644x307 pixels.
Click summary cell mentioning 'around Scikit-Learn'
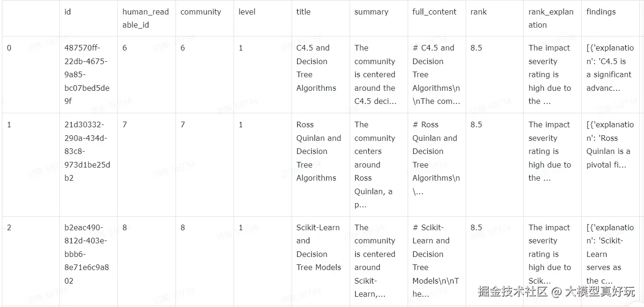coord(379,261)
